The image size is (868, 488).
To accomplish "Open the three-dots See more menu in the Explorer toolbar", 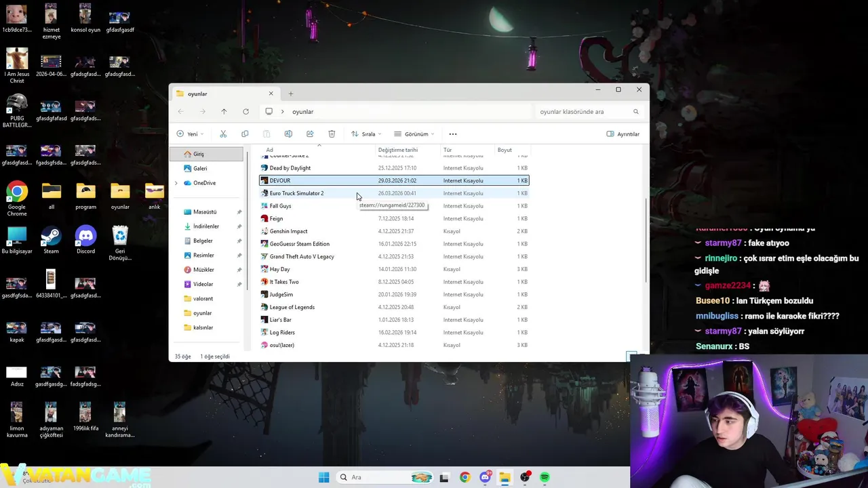I will tap(453, 134).
